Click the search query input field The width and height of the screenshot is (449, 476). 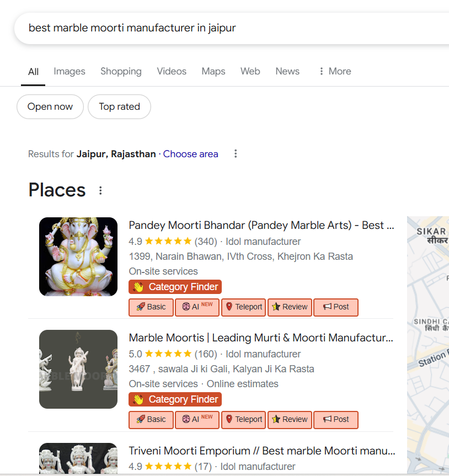point(221,28)
